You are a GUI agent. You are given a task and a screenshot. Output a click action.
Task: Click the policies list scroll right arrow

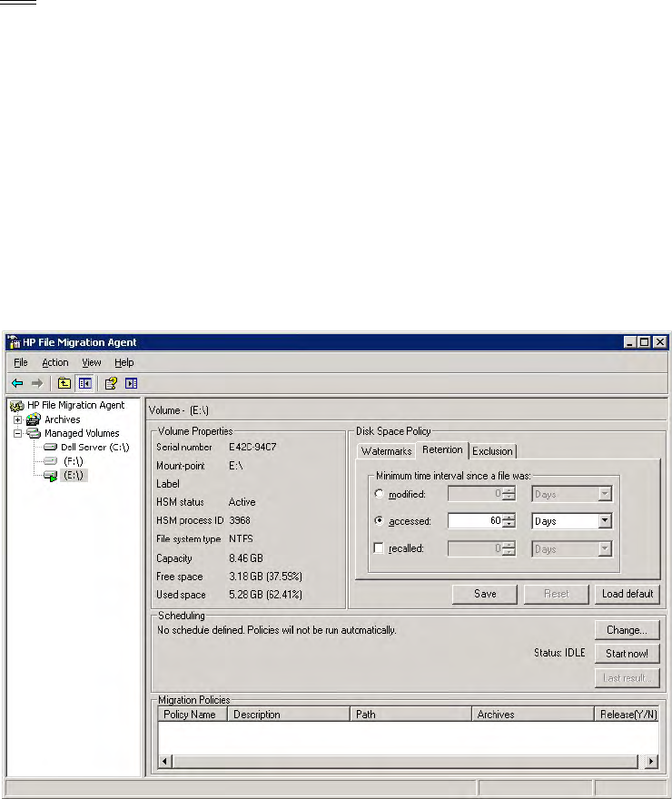[x=651, y=762]
